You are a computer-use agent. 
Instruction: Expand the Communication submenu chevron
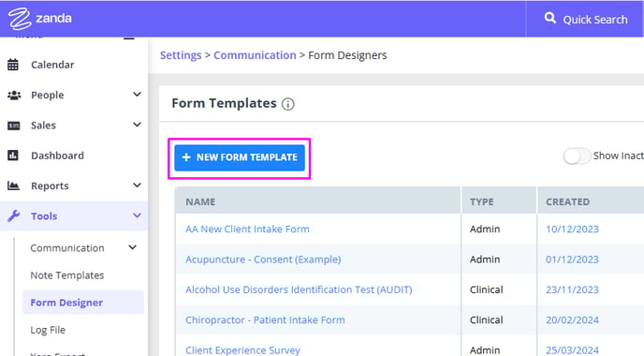coord(132,247)
